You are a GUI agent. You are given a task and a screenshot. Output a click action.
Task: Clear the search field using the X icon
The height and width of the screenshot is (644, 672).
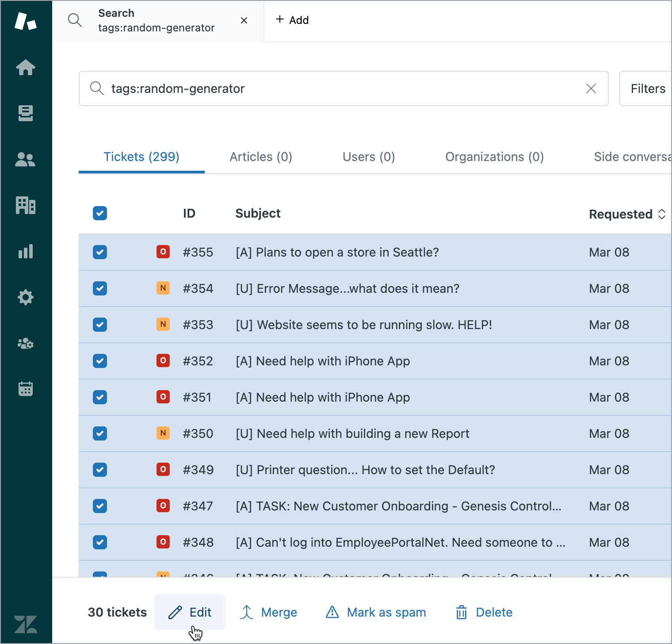point(591,88)
